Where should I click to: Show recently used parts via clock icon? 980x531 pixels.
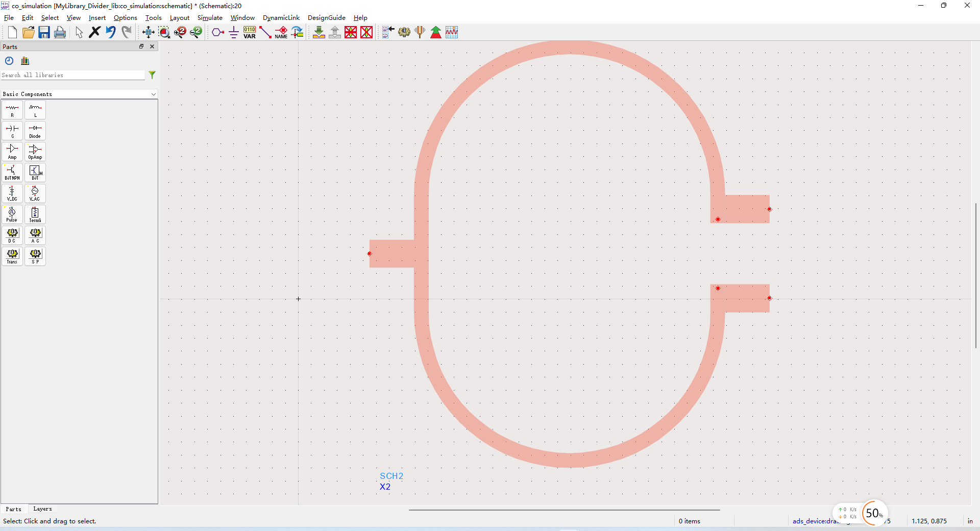pyautogui.click(x=9, y=61)
